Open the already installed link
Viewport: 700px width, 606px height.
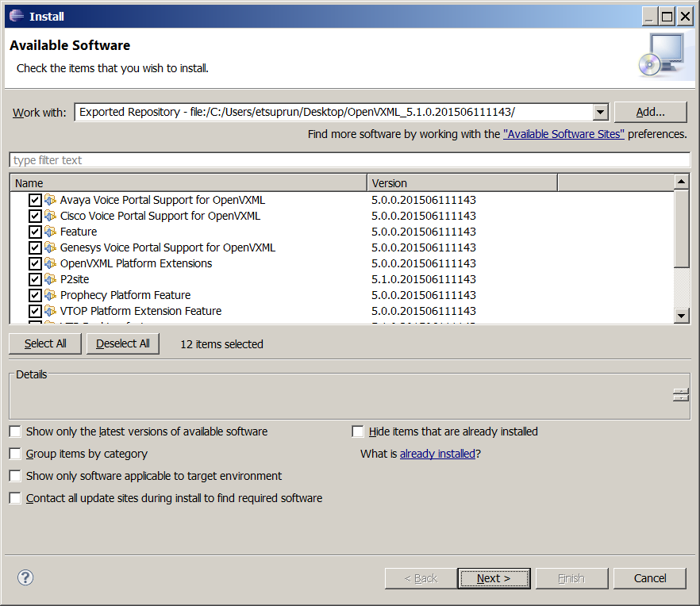[x=437, y=454]
